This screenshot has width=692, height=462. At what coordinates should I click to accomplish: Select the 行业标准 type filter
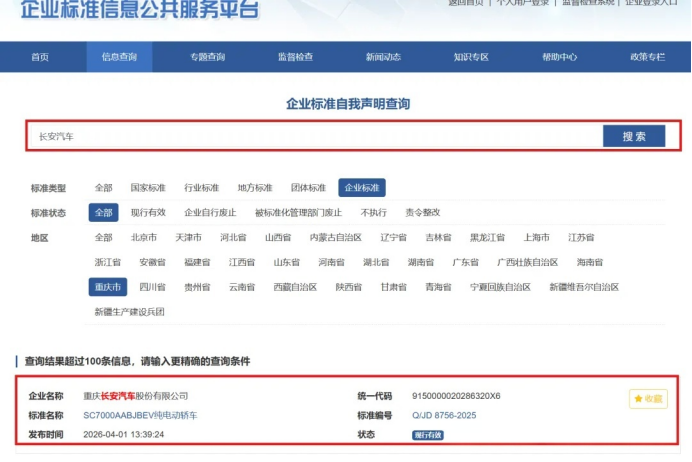click(x=201, y=188)
